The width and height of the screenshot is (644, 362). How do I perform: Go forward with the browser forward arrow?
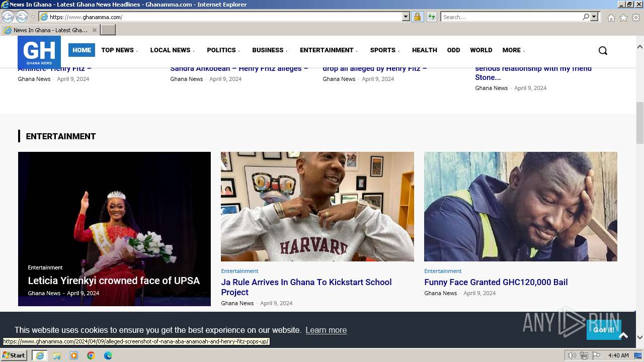pyautogui.click(x=22, y=17)
